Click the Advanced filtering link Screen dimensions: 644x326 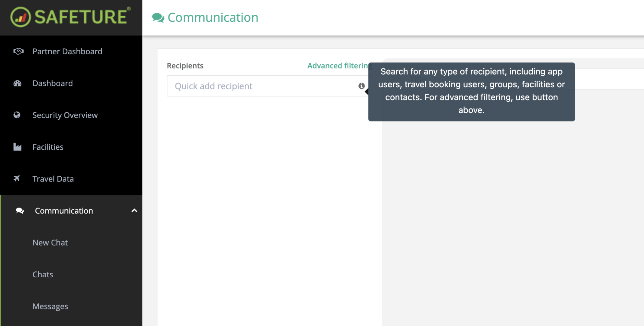click(338, 66)
